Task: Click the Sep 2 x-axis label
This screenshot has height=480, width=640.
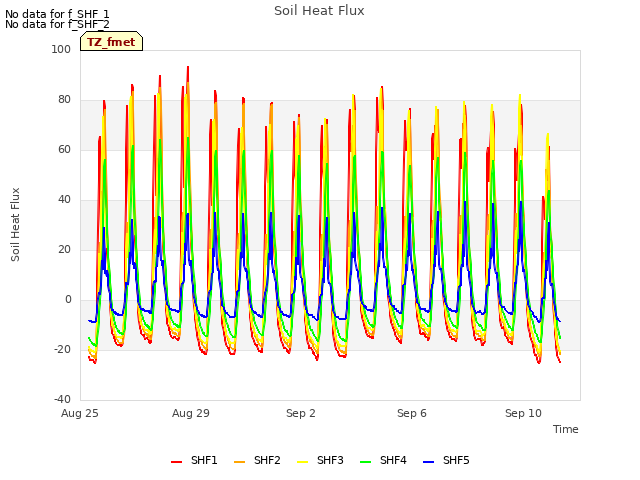Action: point(301,413)
